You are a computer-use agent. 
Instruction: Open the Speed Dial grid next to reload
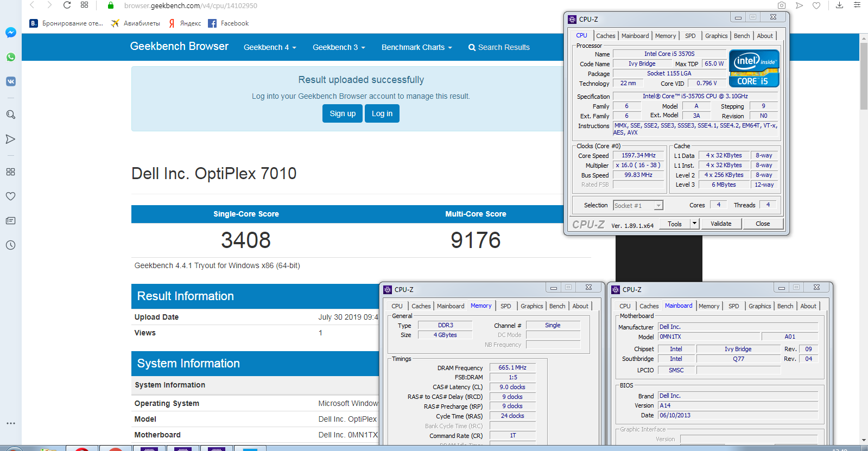(84, 5)
